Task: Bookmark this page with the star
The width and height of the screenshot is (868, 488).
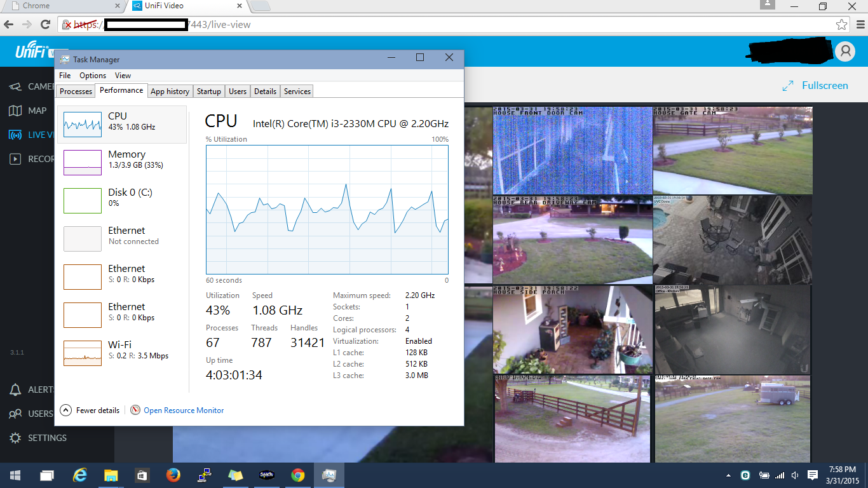Action: pos(841,25)
